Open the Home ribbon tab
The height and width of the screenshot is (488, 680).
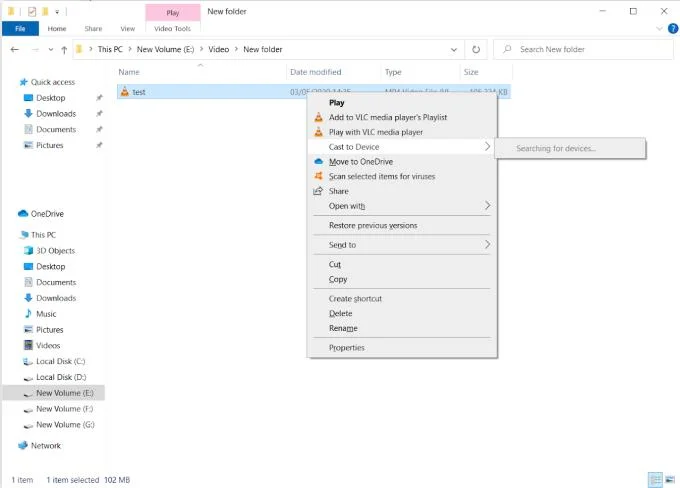click(x=57, y=29)
